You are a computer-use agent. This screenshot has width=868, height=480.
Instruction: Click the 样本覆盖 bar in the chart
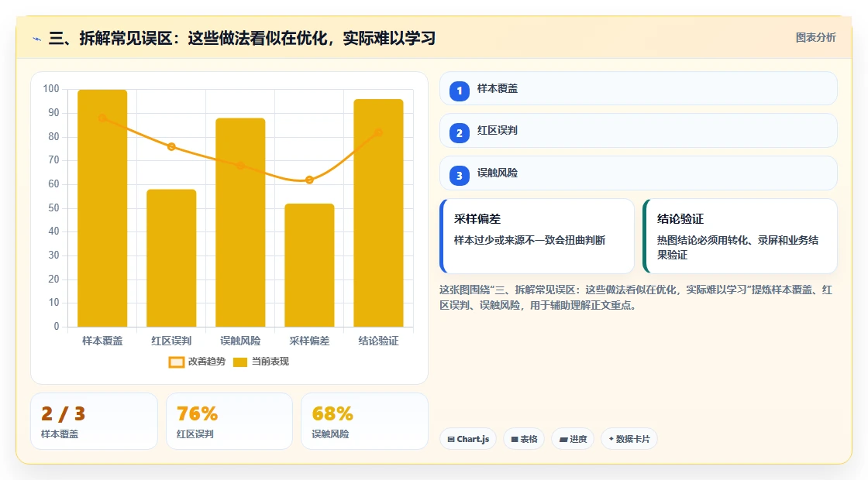pyautogui.click(x=102, y=208)
